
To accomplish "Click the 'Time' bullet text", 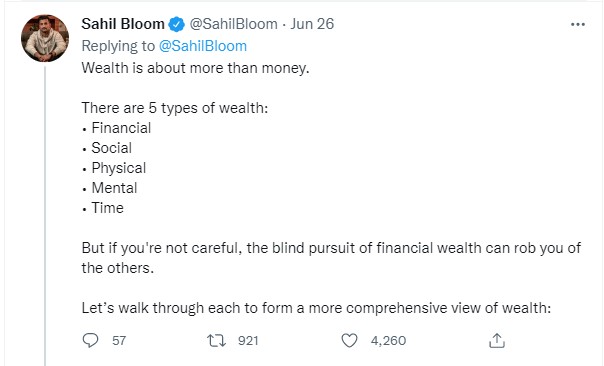I will [x=107, y=208].
